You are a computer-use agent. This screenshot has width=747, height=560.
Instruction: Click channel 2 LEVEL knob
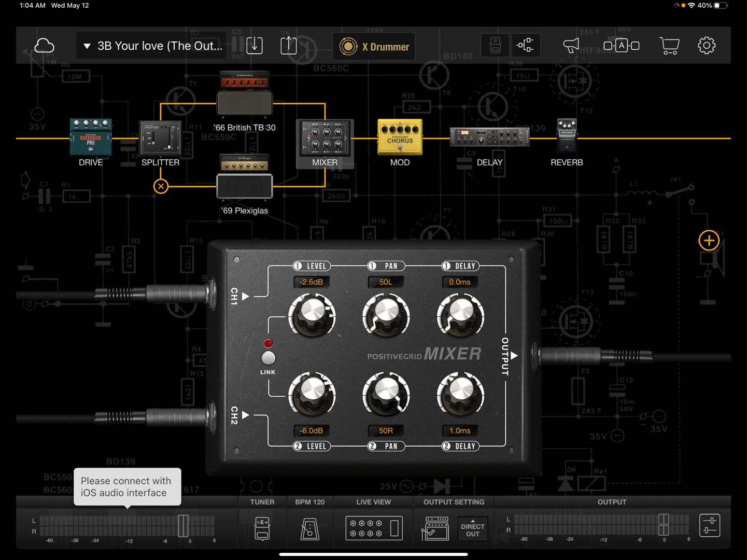coord(312,393)
